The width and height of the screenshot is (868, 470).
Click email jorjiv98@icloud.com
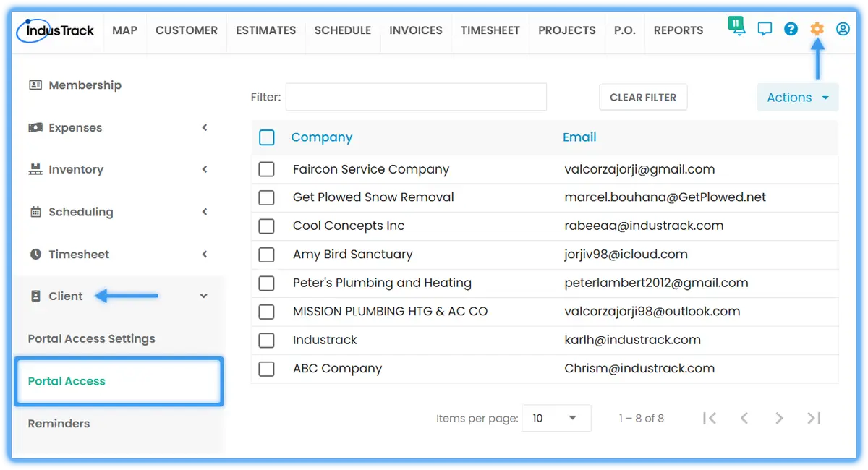[x=626, y=255]
